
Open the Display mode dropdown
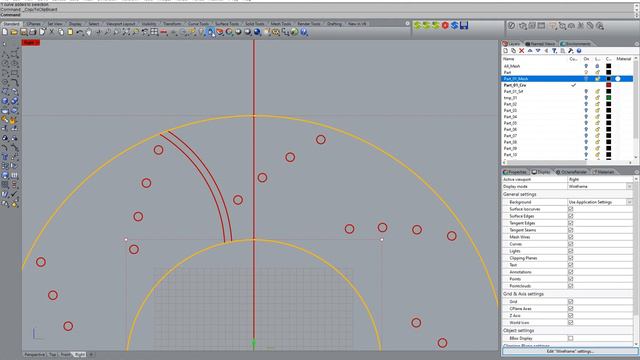[629, 186]
